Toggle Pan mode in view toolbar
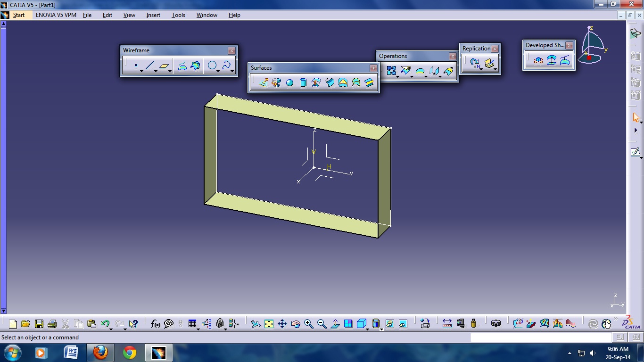Image resolution: width=644 pixels, height=362 pixels. (282, 323)
